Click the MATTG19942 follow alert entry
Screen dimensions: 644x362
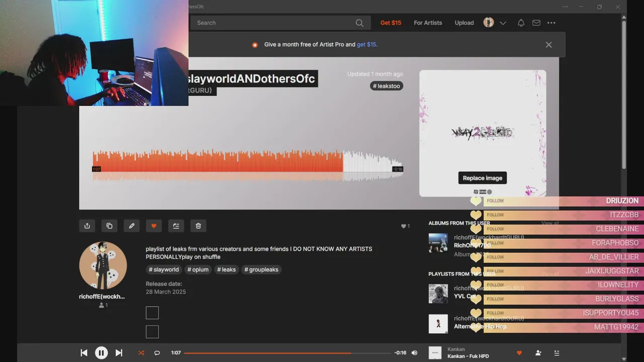pos(556,327)
